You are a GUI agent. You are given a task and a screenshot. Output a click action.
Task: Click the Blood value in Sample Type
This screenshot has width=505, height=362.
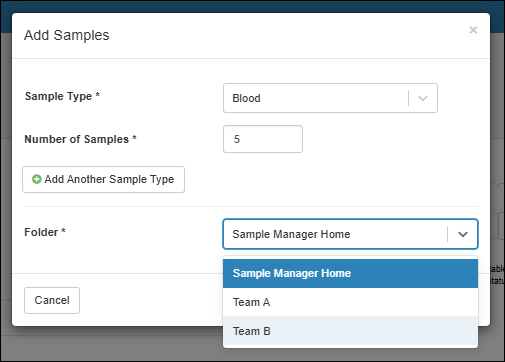(246, 98)
